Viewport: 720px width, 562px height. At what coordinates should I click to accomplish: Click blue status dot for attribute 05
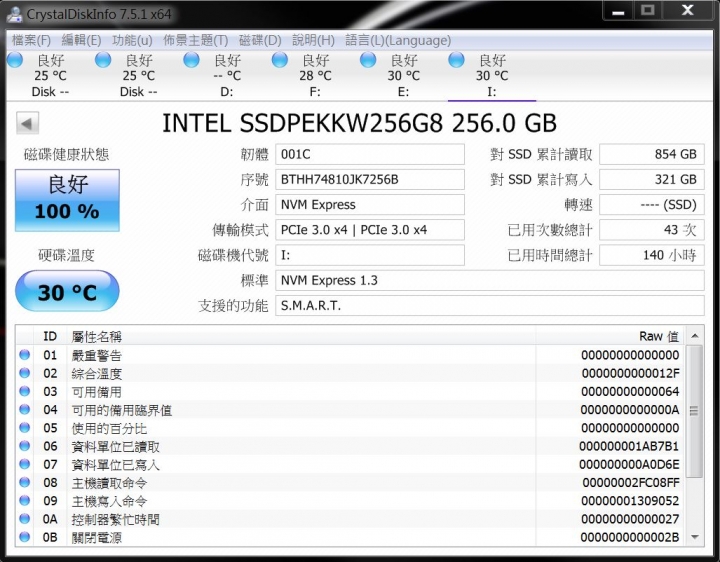[25, 427]
